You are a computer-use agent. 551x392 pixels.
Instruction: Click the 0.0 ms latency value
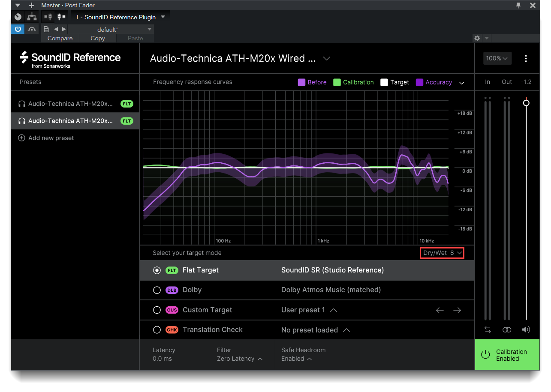coord(162,359)
